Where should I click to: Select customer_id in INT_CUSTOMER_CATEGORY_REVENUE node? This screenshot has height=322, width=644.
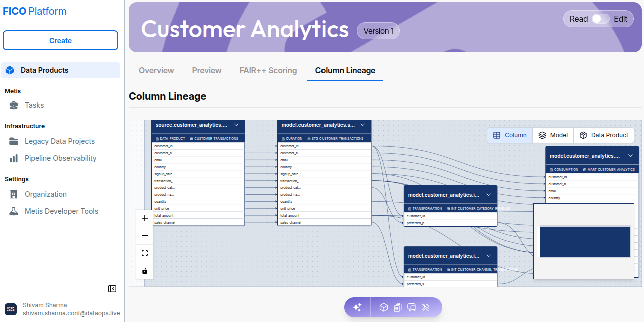click(x=451, y=216)
